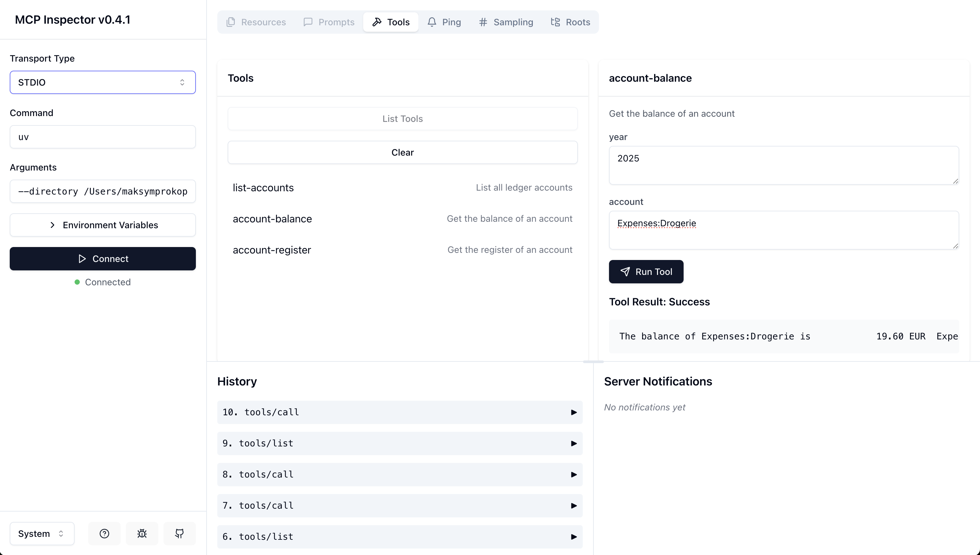Switch to the Sampling tab

(x=506, y=22)
